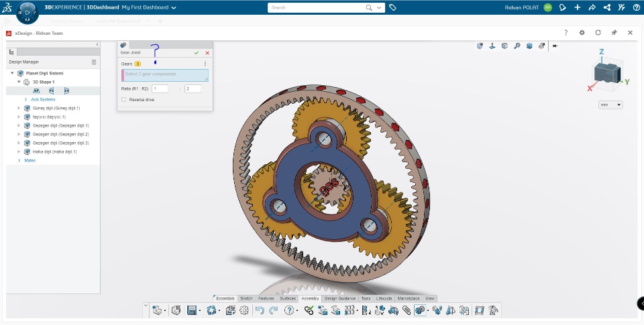The width and height of the screenshot is (644, 325).
Task: Click the Save icon in bottom toolbar
Action: click(x=192, y=310)
